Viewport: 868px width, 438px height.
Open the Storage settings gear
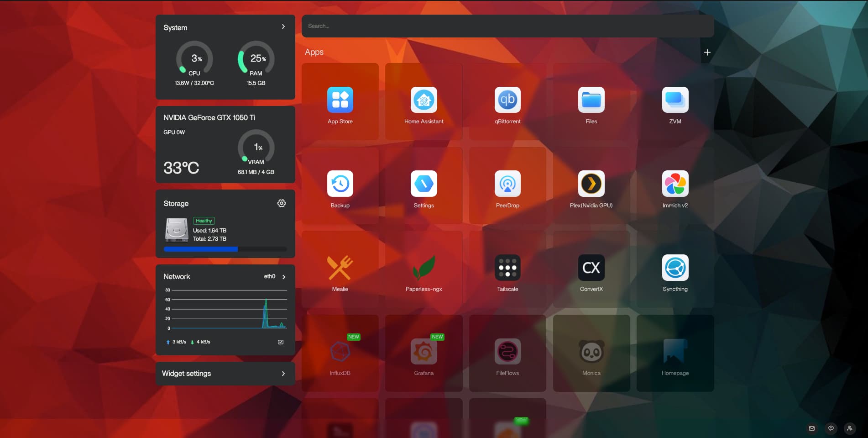point(281,203)
